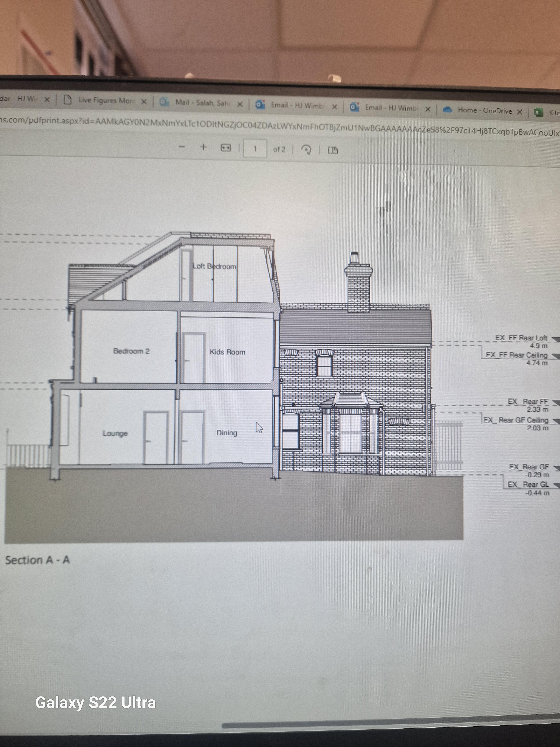
Task: Click the EX_FF Rear Loft level label
Action: click(521, 338)
